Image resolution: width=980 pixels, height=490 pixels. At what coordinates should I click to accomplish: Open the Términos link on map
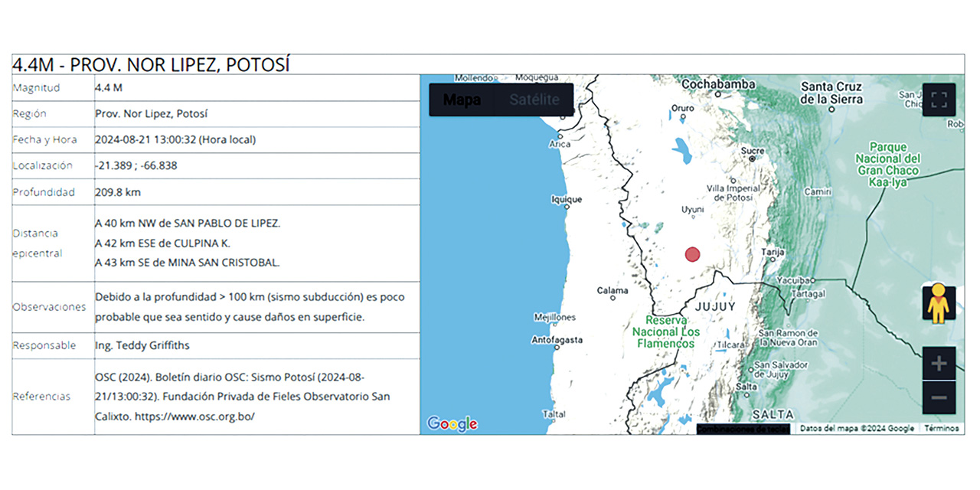pos(940,429)
